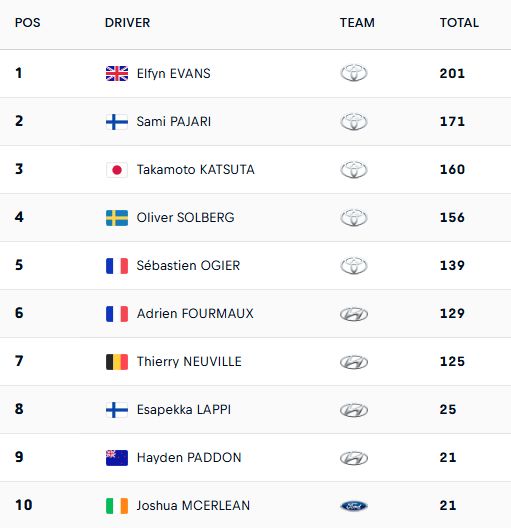Sort by the TOTAL column header
The height and width of the screenshot is (528, 511).
(x=459, y=23)
